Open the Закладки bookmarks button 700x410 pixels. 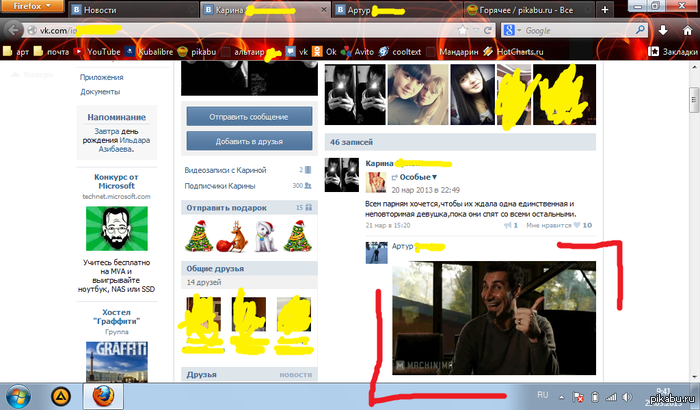tap(673, 52)
